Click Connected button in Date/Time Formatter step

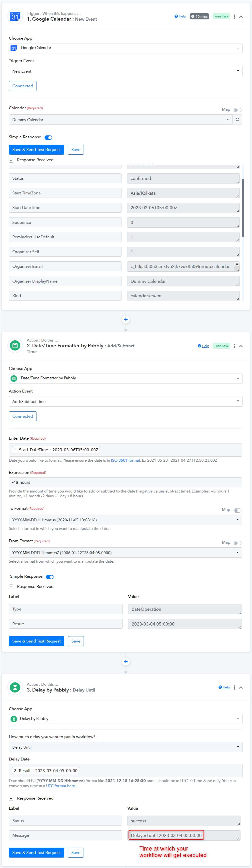tap(23, 416)
